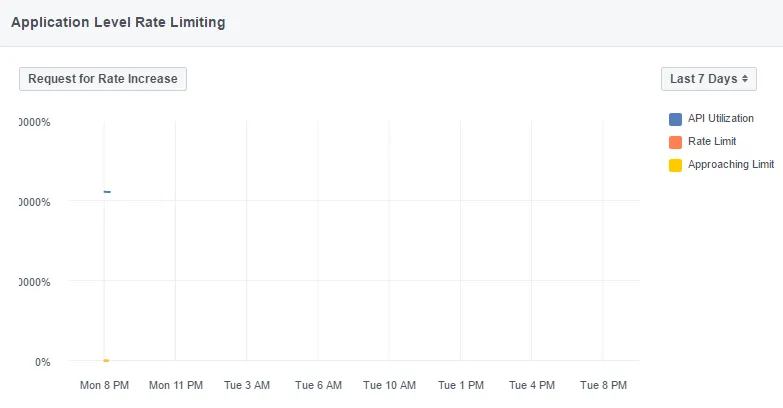
Task: Click the yellow Approaching Limit legend swatch
Action: 675,165
